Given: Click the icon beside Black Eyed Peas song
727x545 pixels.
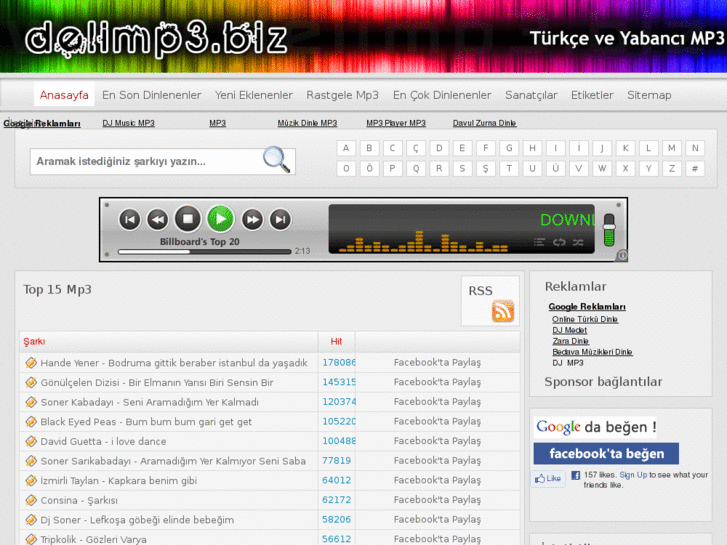Looking at the screenshot, I should (x=31, y=422).
